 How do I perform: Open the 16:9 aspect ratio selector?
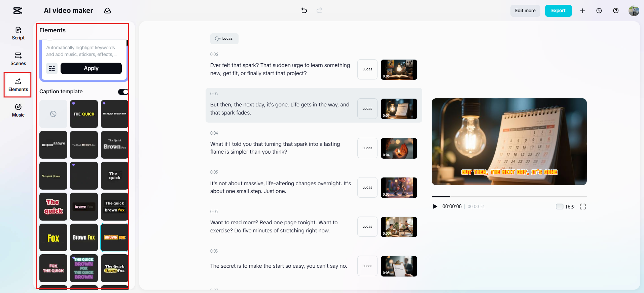click(565, 206)
